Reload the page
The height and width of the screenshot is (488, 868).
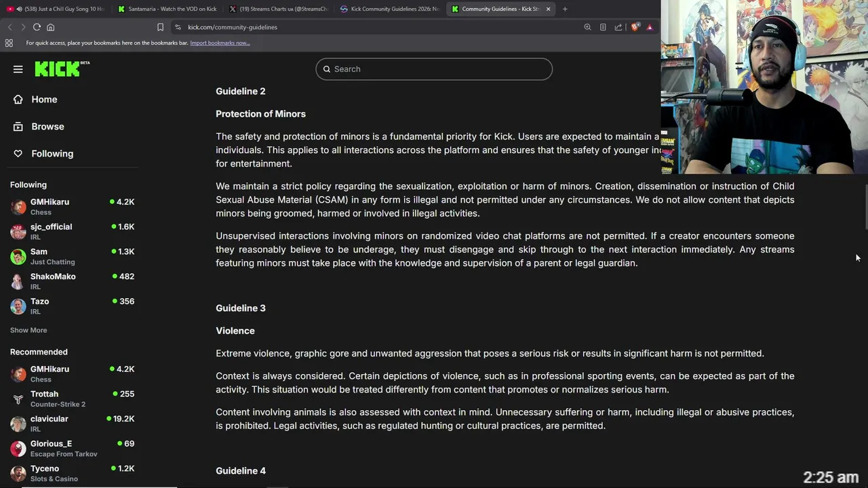point(37,27)
